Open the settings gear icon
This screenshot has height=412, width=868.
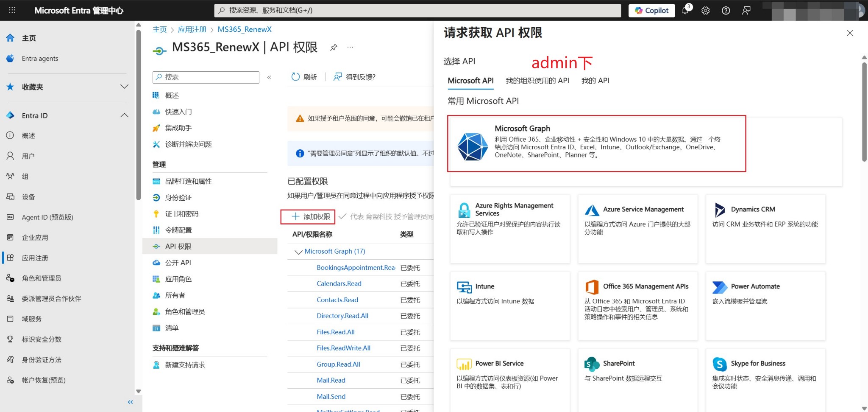(706, 11)
